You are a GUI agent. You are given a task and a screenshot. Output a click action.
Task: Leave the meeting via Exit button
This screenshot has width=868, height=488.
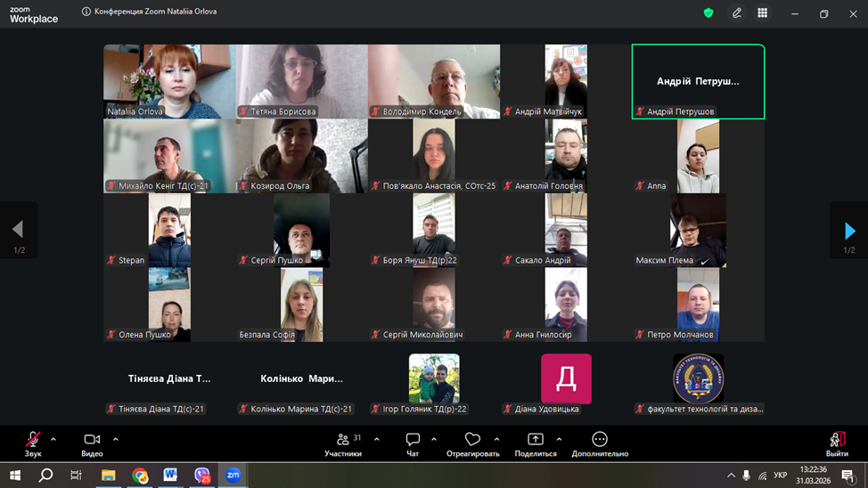[837, 443]
